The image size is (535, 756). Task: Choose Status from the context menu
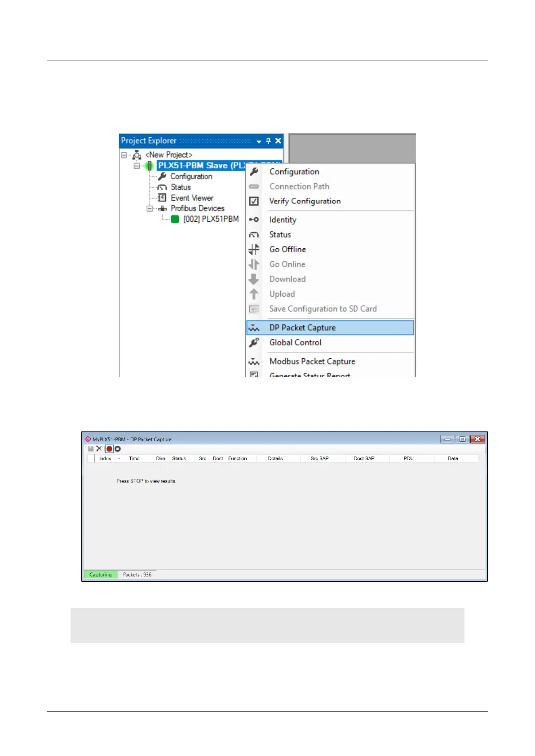pos(280,234)
